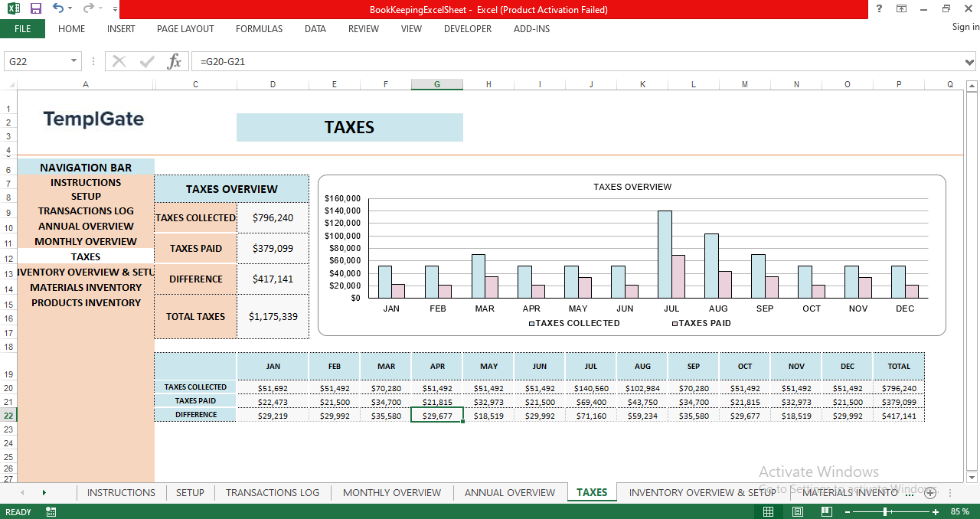Image resolution: width=980 pixels, height=519 pixels.
Task: Click the macro recording icon in status bar
Action: click(51, 511)
